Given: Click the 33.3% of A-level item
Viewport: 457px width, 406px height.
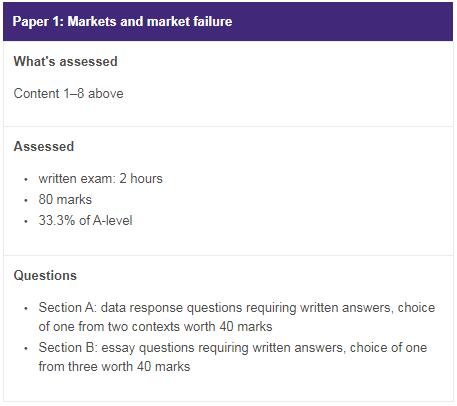Looking at the screenshot, I should pos(85,220).
